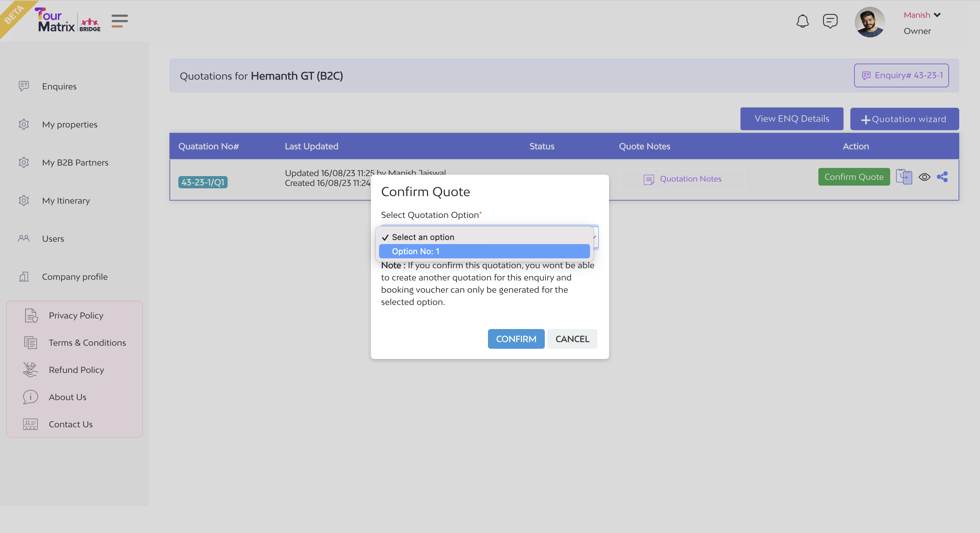Click the 43-23-1/Q1 quotation badge
980x533 pixels.
pyautogui.click(x=203, y=182)
